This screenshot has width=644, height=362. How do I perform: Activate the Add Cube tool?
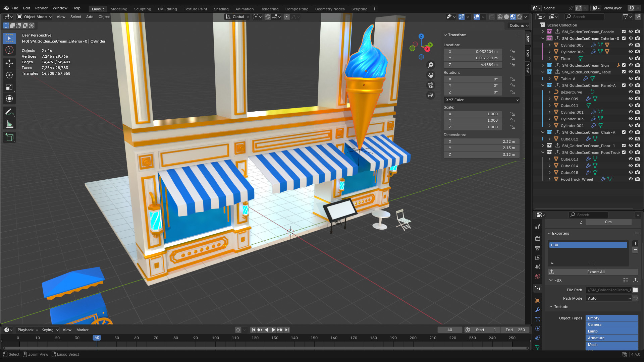coord(9,137)
